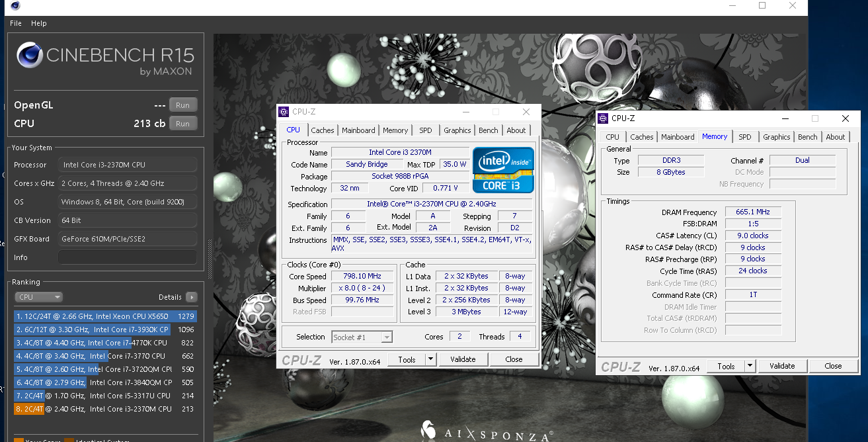868x442 pixels.
Task: Click the Details label in Ranking panel
Action: (x=170, y=297)
